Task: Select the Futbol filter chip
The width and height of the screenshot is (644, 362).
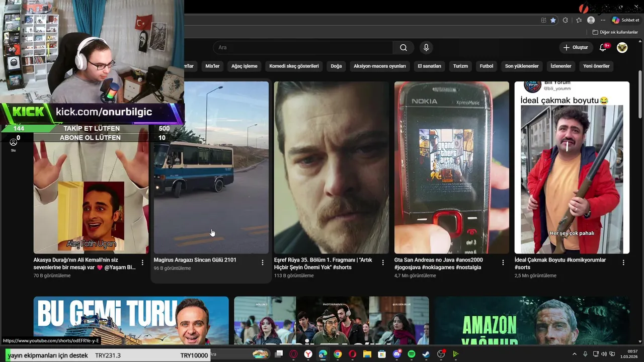Action: pyautogui.click(x=487, y=66)
